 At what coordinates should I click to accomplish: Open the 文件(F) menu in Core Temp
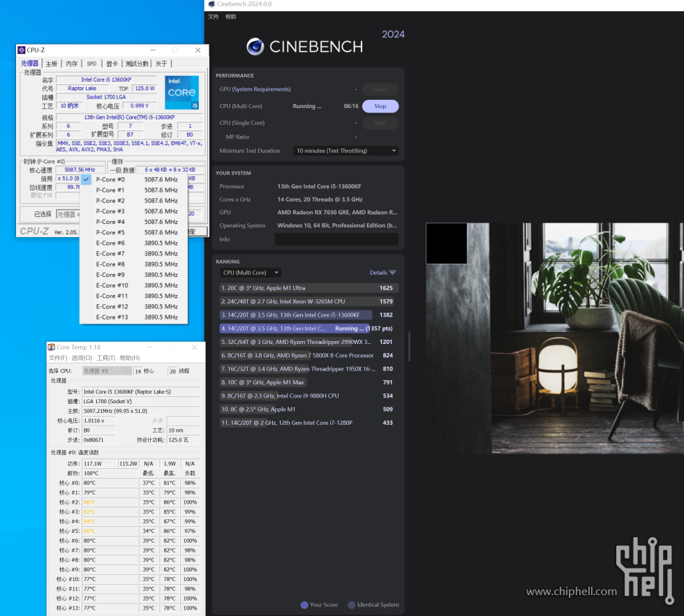click(58, 358)
